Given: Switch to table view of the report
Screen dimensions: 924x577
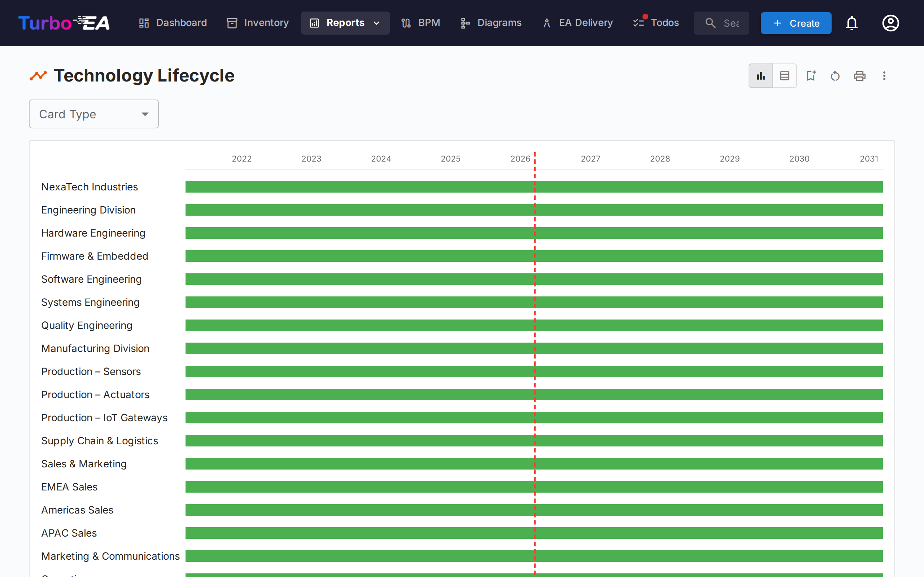Looking at the screenshot, I should [x=785, y=76].
